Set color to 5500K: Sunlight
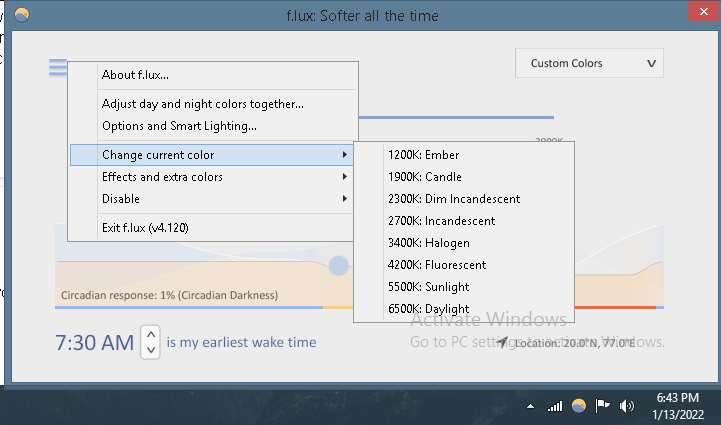This screenshot has height=425, width=721. [x=464, y=287]
